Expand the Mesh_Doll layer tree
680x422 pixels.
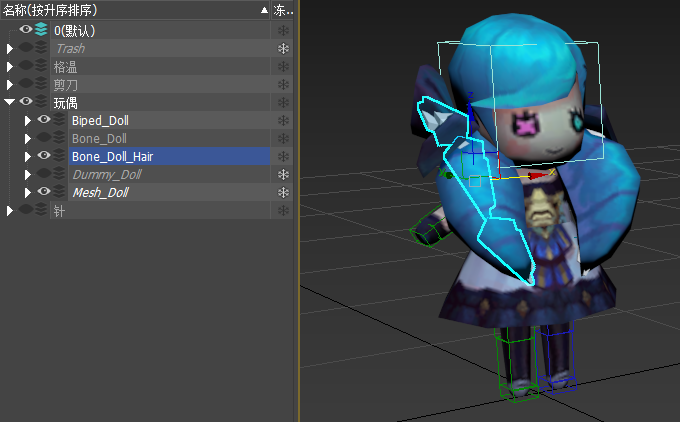(28, 192)
